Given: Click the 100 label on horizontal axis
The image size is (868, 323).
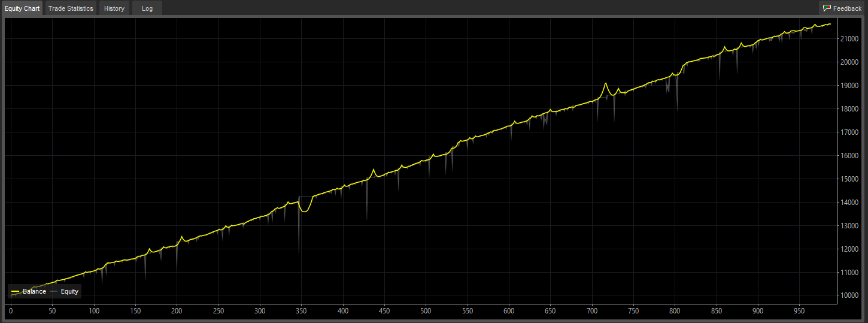Looking at the screenshot, I should tap(94, 311).
